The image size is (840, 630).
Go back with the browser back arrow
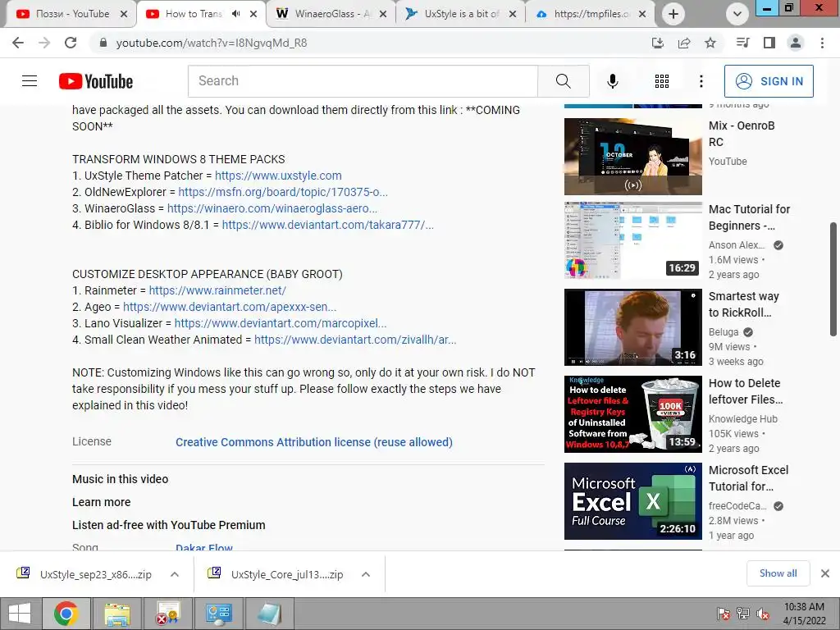tap(18, 43)
